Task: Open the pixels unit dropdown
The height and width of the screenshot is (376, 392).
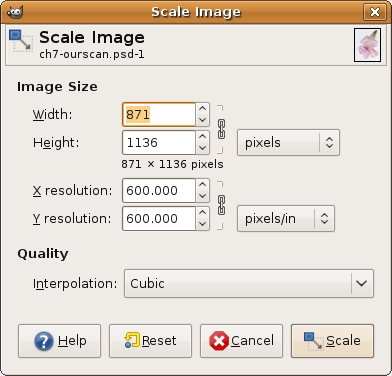Action: coord(288,143)
